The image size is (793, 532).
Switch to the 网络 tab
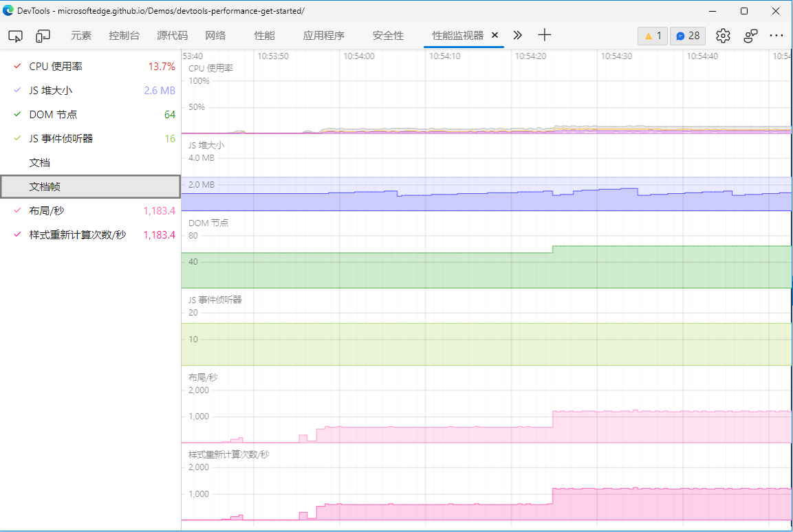coord(215,36)
